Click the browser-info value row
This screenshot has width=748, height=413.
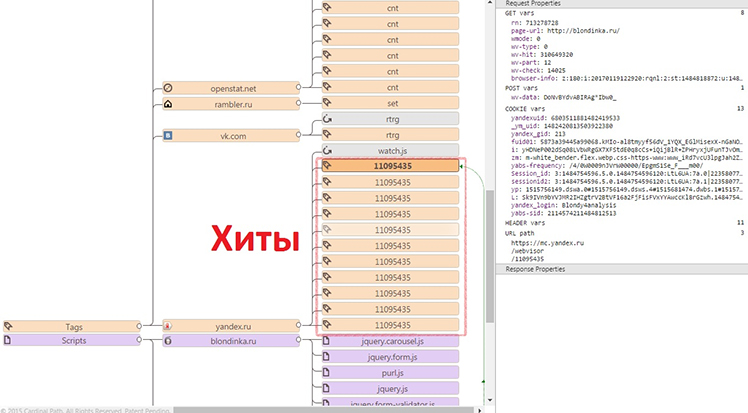[x=627, y=78]
